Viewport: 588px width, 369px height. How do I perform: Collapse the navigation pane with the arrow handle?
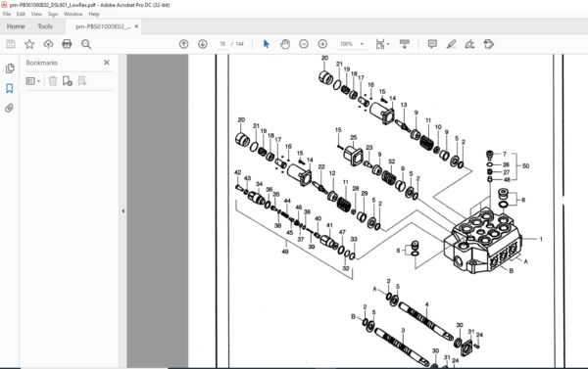click(x=123, y=210)
